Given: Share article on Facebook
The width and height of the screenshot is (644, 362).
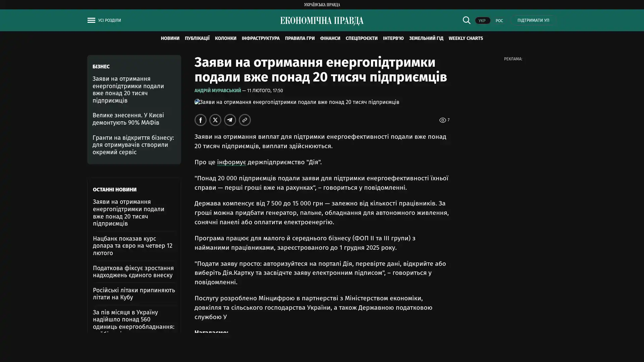Looking at the screenshot, I should (200, 120).
